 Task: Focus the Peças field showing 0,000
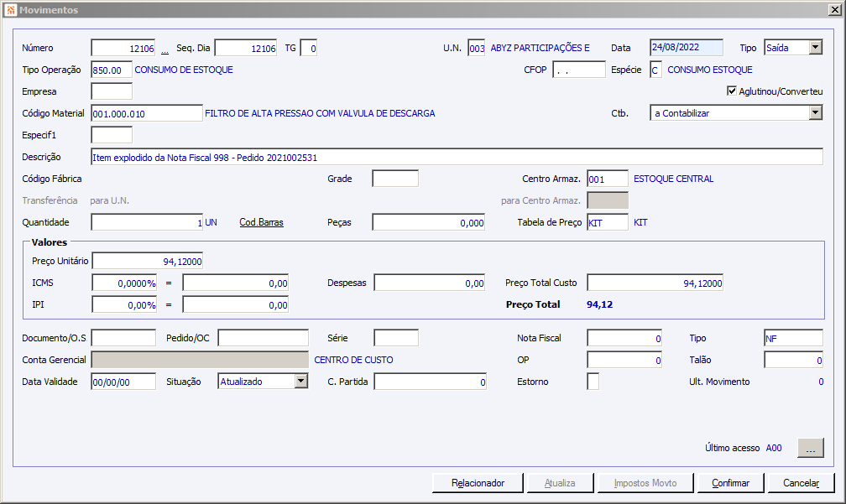click(428, 222)
